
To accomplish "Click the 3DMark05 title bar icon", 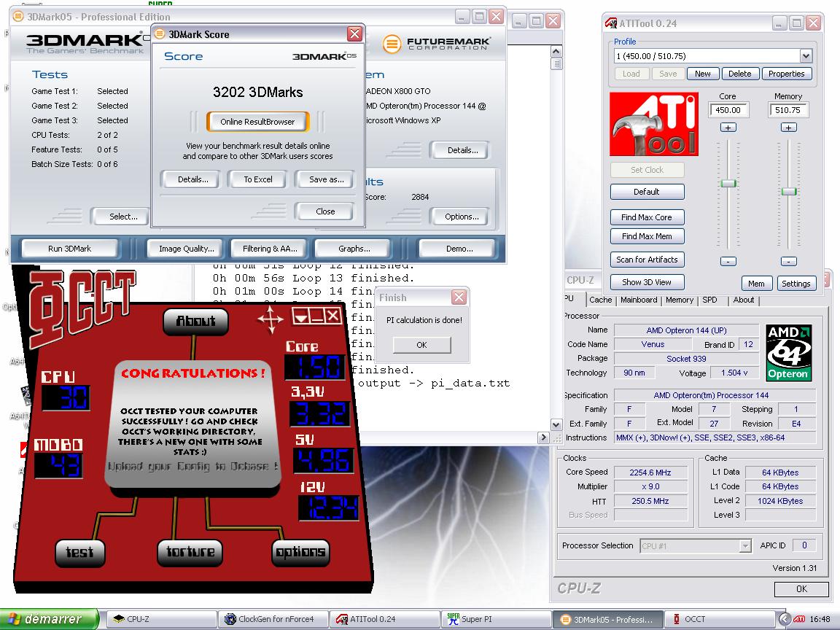I will pyautogui.click(x=18, y=16).
